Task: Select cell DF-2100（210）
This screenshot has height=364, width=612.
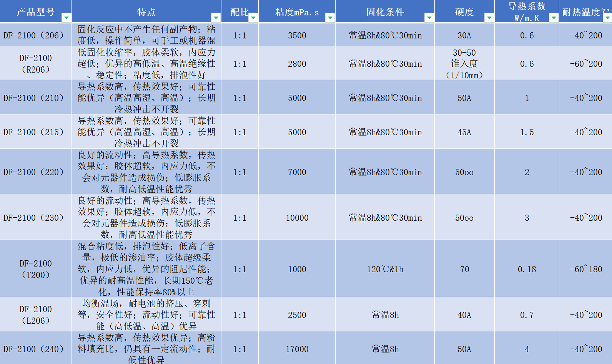Action: 36,98
